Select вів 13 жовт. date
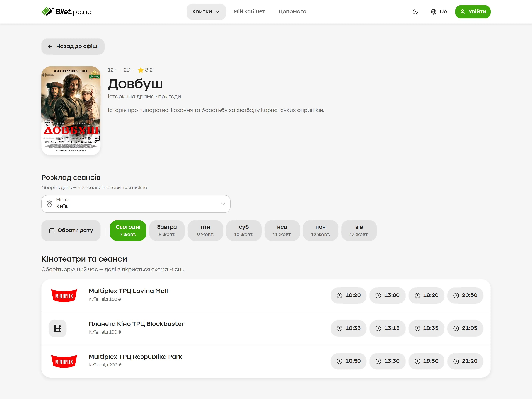 click(359, 230)
